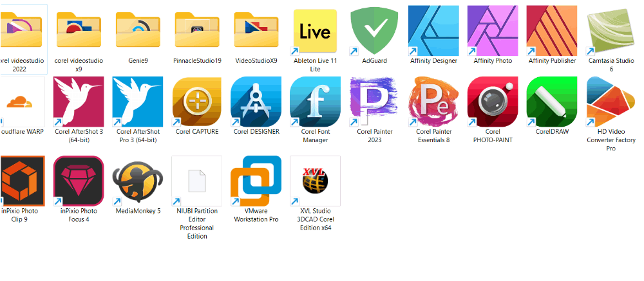Open the corel videostudio 2022 folder
644x281 pixels.
(21, 30)
